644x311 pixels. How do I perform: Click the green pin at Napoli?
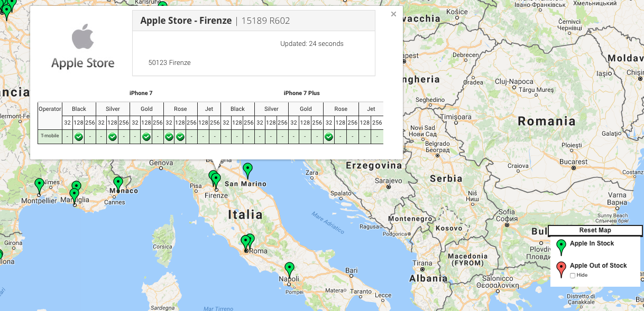point(289,269)
